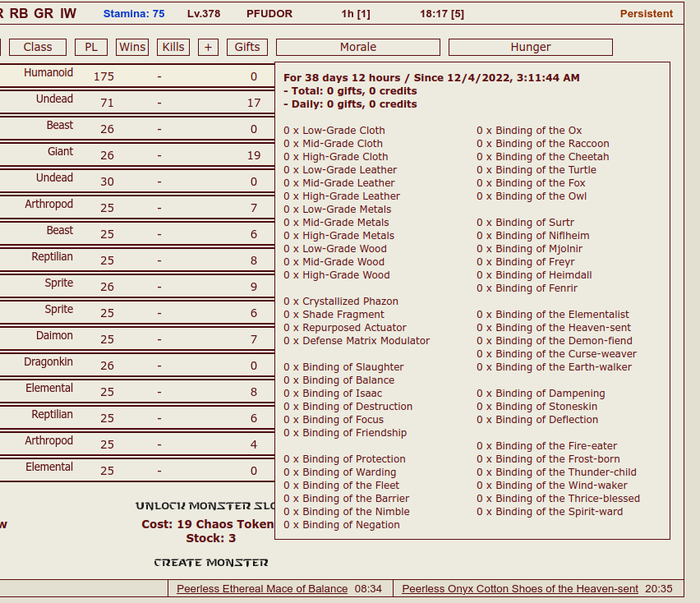Click 0 x Binding of the Fire-eater entry

click(x=546, y=446)
